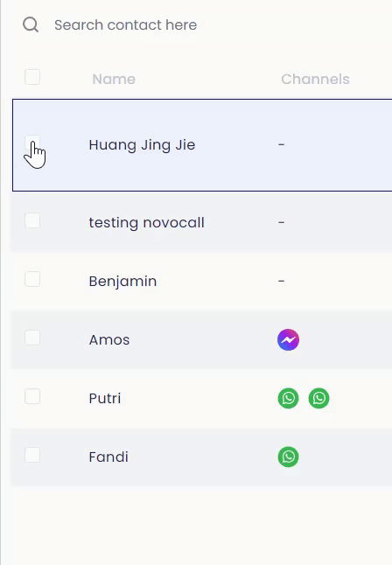Select the checkbox beside Amos
The height and width of the screenshot is (565, 392).
click(32, 338)
